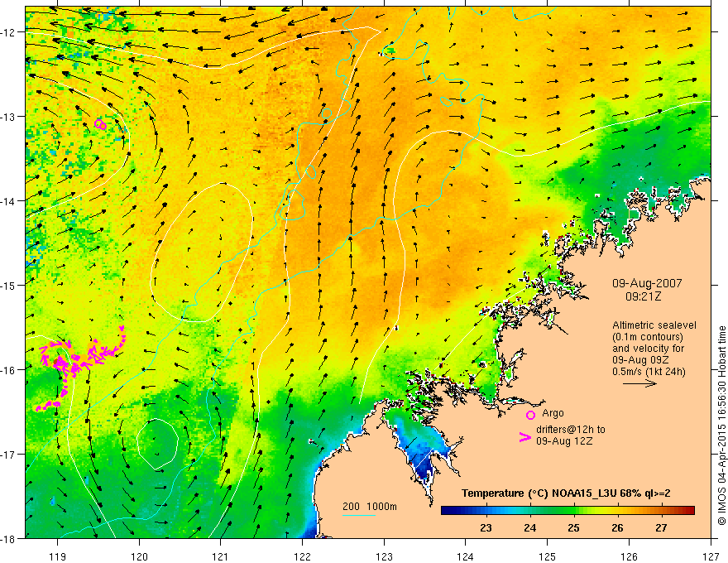Click the latitude axis label -18
The height and width of the screenshot is (563, 728).
pyautogui.click(x=8, y=538)
